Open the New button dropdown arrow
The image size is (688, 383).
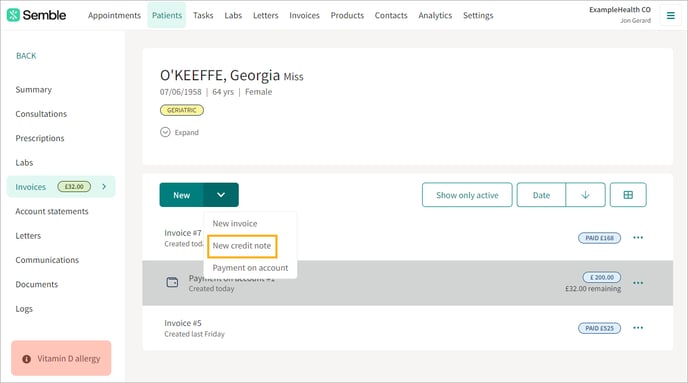pyautogui.click(x=221, y=195)
